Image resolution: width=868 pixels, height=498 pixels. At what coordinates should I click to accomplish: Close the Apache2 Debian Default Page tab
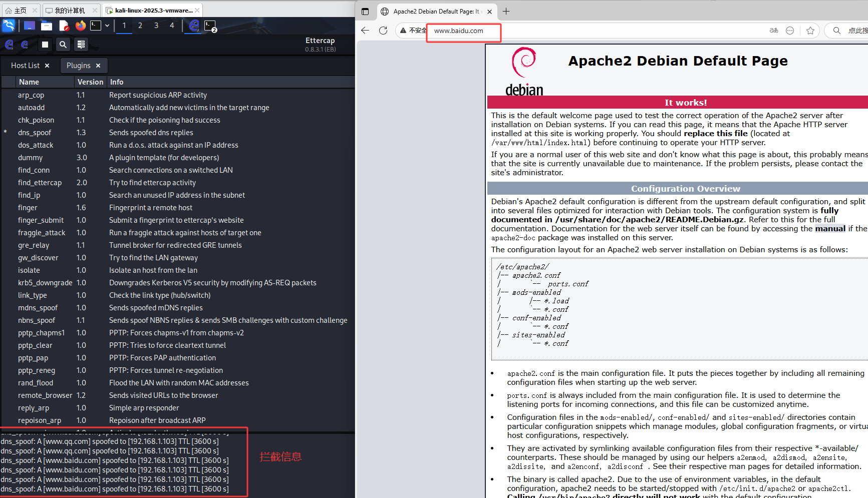click(490, 12)
